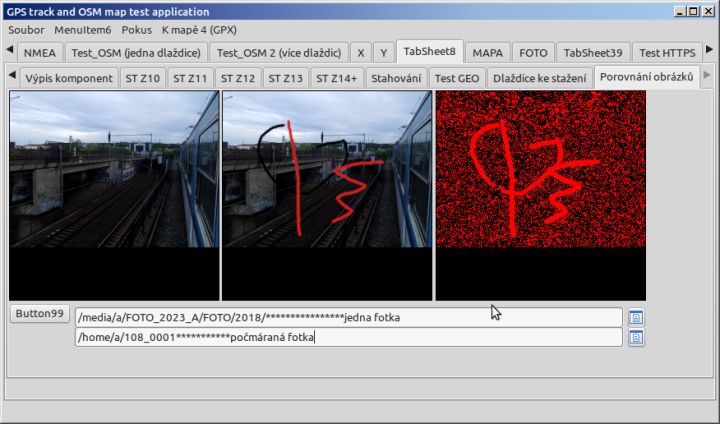Select the ST Z10 tab
720x424 pixels.
(x=142, y=78)
